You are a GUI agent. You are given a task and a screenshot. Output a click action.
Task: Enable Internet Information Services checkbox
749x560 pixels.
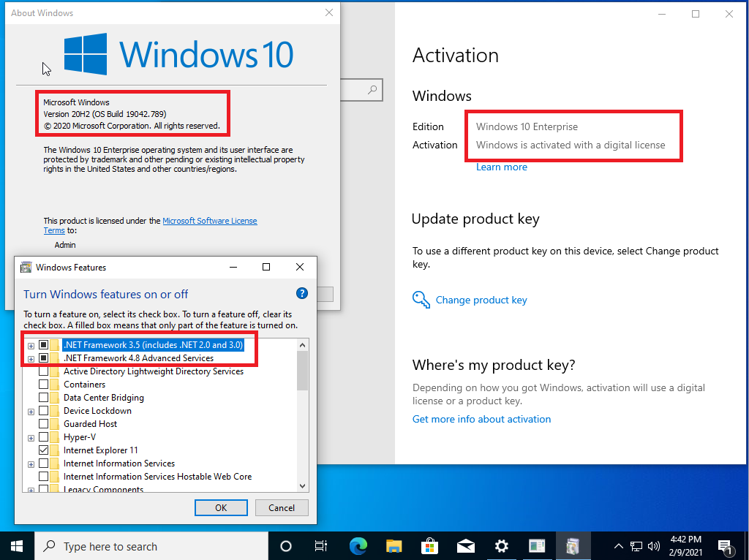[x=43, y=463]
